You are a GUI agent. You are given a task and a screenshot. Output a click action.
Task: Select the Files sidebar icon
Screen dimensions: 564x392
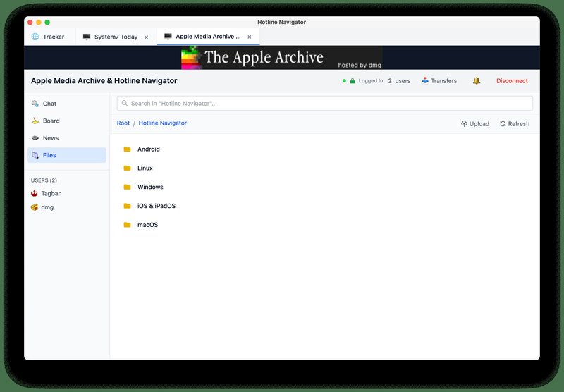[35, 155]
